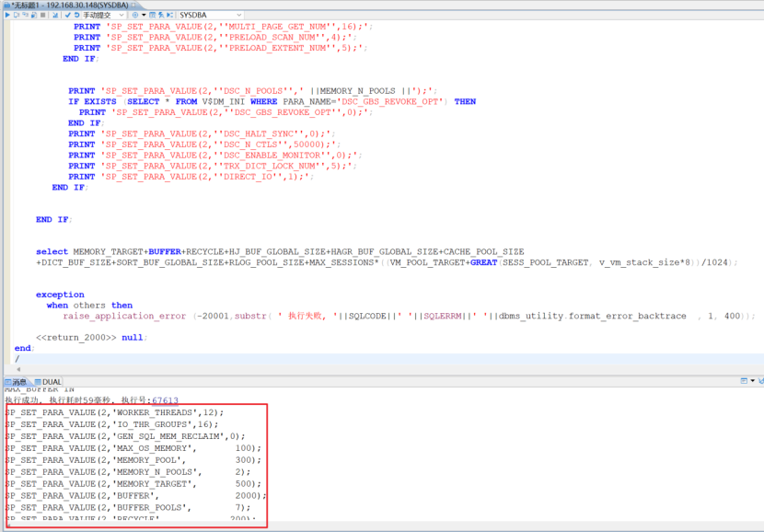The width and height of the screenshot is (764, 532).
Task: Click the PRINT 'PRELOAD_EXTENT_NUM' line
Action: pos(220,48)
